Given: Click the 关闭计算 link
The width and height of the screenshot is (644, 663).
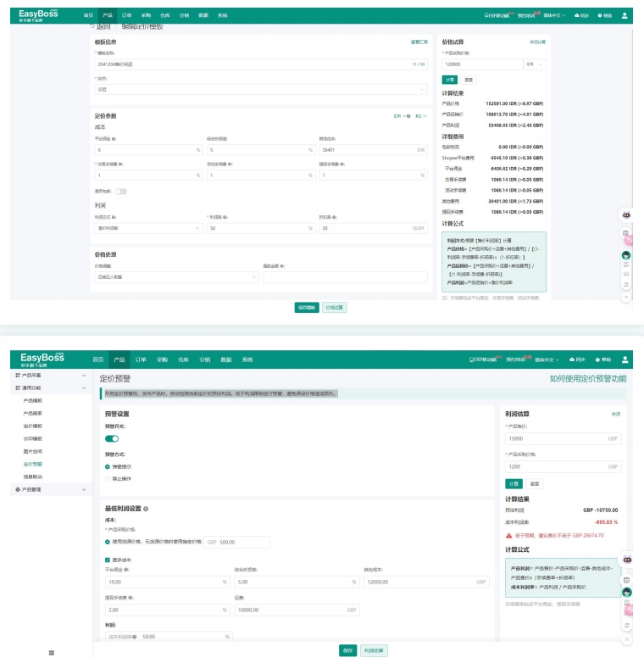Looking at the screenshot, I should pos(537,42).
